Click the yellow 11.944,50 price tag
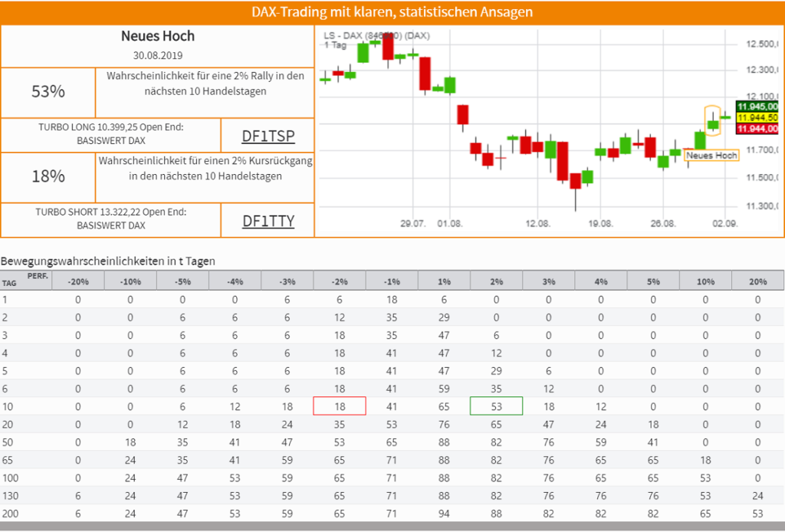This screenshot has height=532, width=785. pos(757,117)
